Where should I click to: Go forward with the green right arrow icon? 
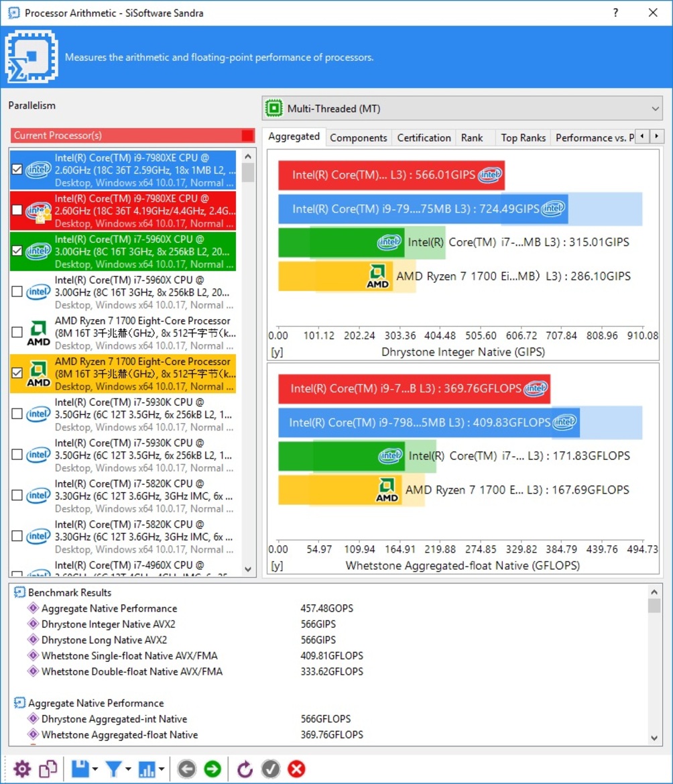click(x=212, y=769)
